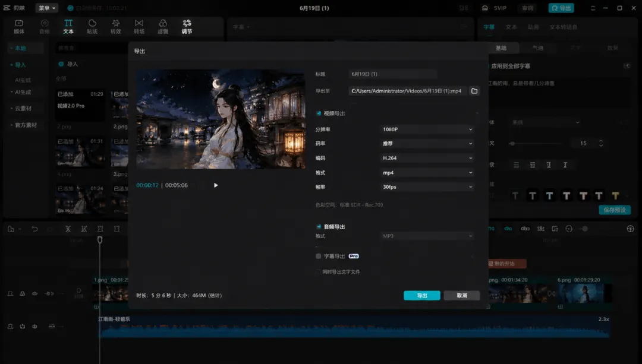Click the circular 导入 import icon in media panel
The width and height of the screenshot is (642, 364).
pos(61,64)
